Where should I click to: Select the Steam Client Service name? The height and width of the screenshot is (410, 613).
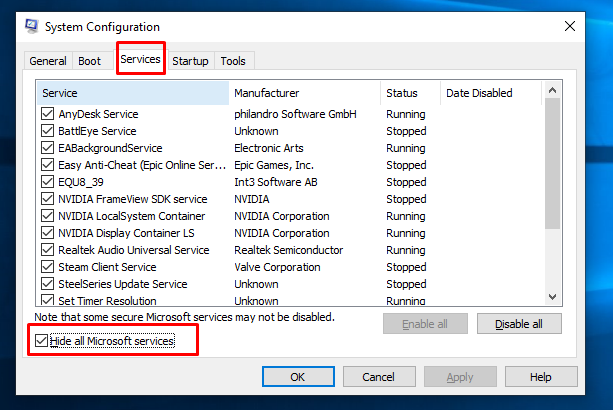[x=107, y=267]
